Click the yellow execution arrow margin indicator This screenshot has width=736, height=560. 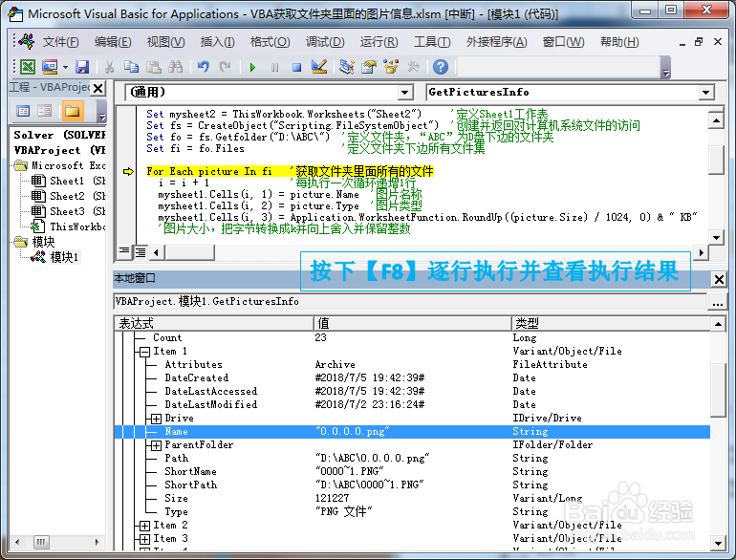click(128, 172)
